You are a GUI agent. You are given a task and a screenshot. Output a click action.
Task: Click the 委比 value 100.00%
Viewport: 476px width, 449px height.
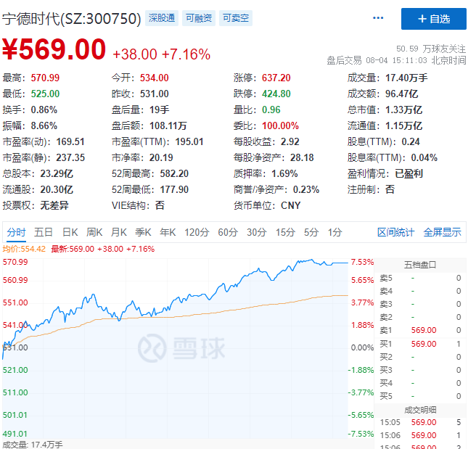281,125
